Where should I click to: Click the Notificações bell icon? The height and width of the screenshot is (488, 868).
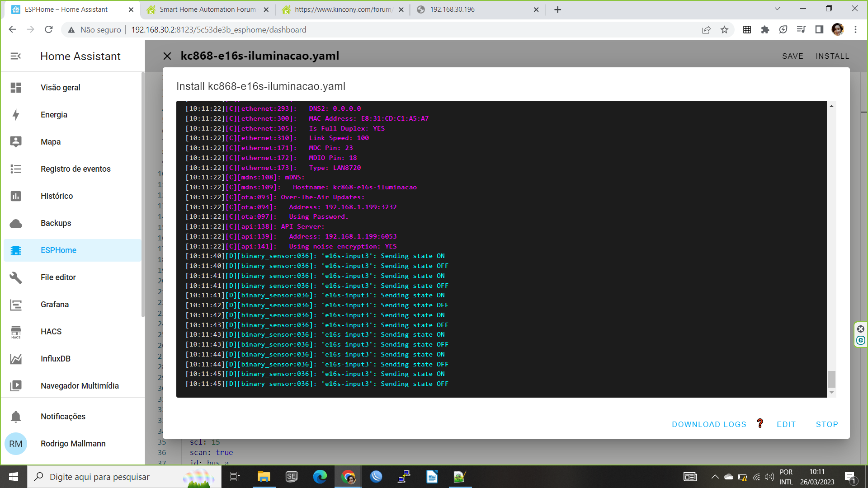tap(16, 417)
